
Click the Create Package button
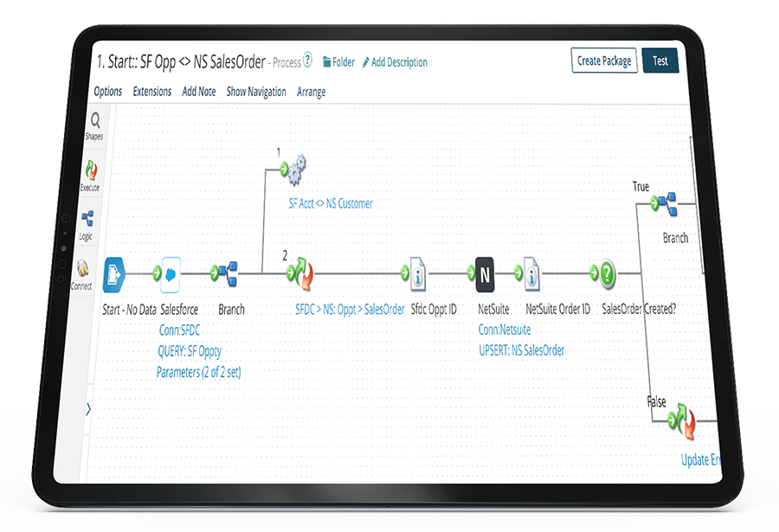tap(604, 61)
